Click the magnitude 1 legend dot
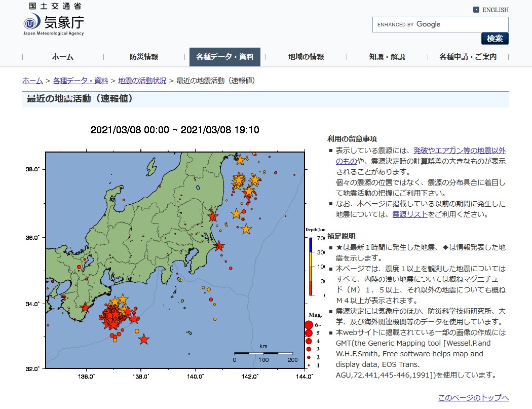This screenshot has height=409, width=532. tap(309, 365)
